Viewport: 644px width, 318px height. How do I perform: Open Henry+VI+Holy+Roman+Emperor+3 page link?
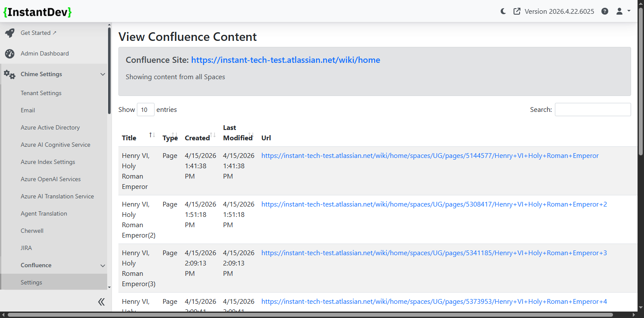pos(434,253)
